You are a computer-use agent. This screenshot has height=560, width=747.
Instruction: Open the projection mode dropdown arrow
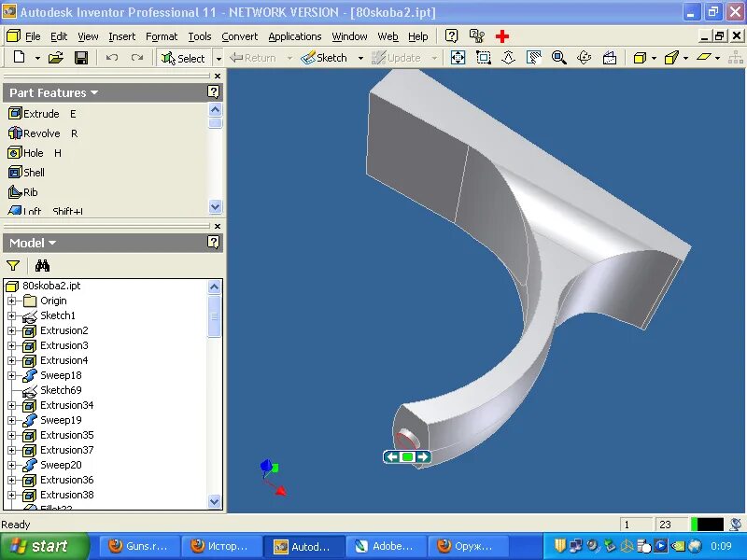tap(685, 59)
